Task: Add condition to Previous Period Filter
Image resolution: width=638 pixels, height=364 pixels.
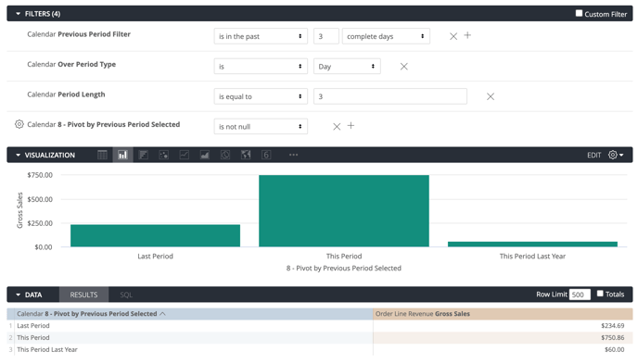Action: [467, 35]
